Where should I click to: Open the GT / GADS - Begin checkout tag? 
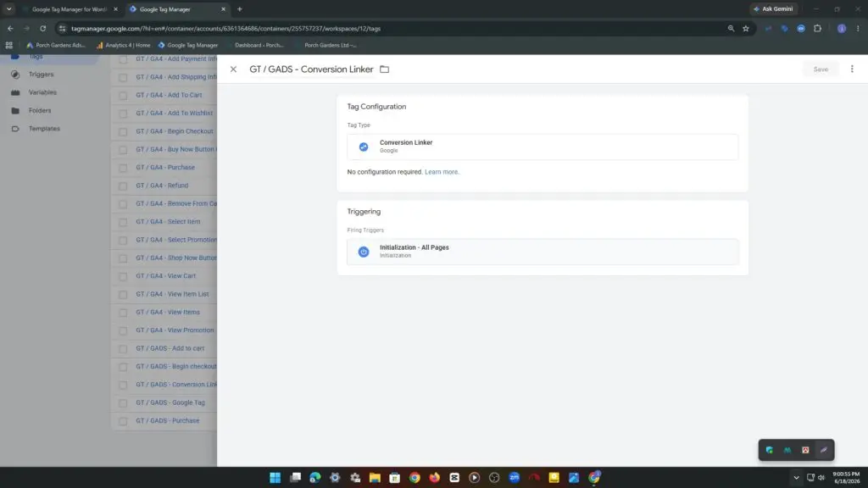coord(176,366)
